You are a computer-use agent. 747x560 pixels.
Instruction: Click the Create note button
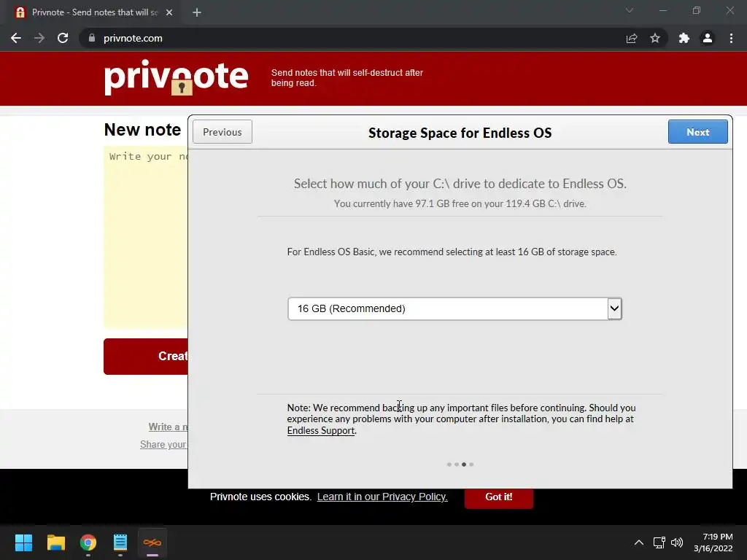(x=146, y=356)
